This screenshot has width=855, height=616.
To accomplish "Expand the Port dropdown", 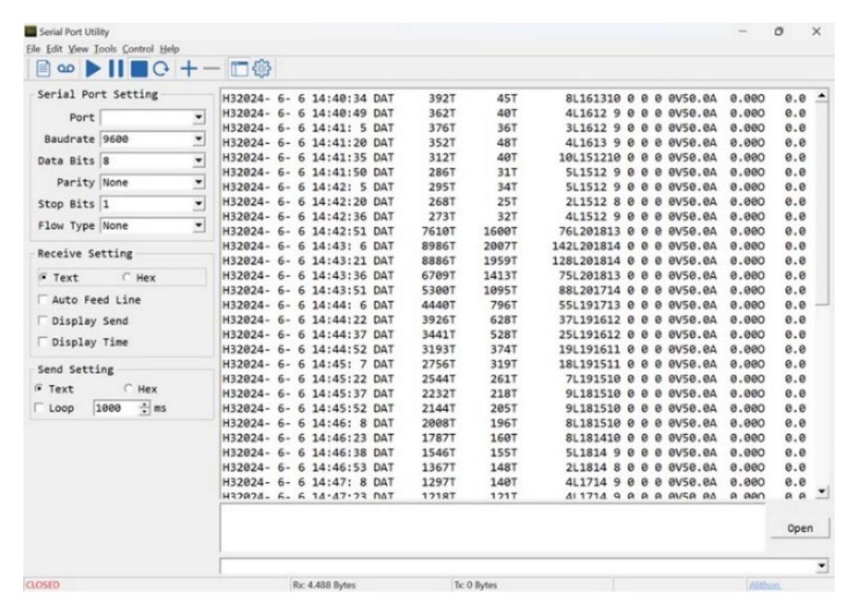I will [x=199, y=117].
